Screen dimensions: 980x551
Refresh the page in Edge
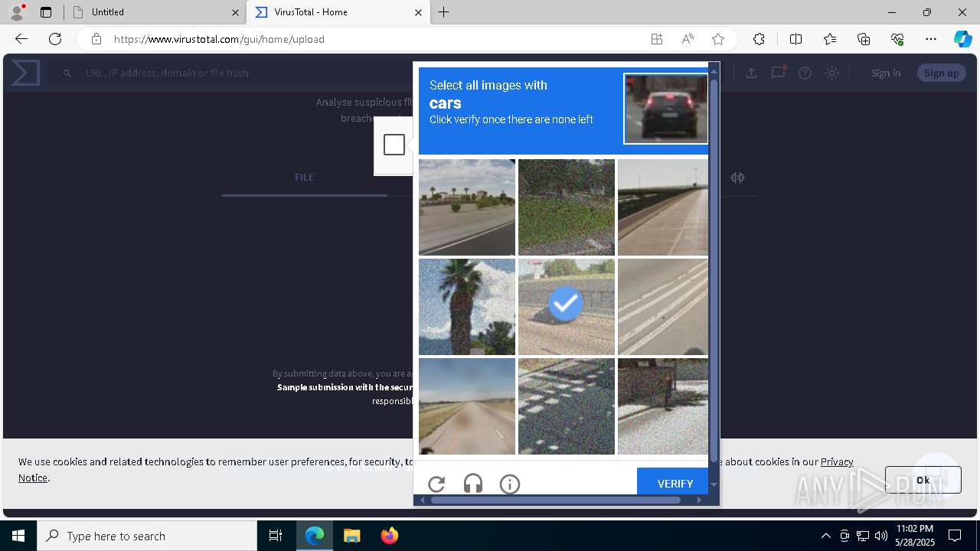click(x=55, y=39)
